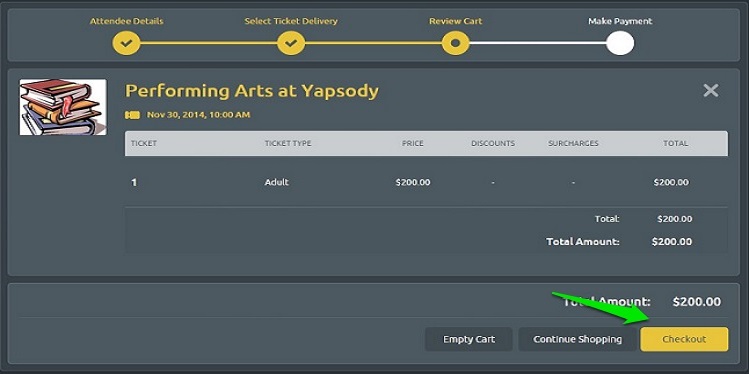749x374 pixels.
Task: Click the Review Cart step label
Action: pyautogui.click(x=456, y=21)
